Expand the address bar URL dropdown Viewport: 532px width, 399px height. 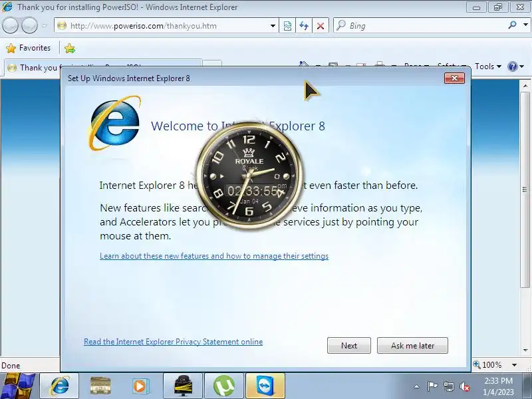point(273,26)
